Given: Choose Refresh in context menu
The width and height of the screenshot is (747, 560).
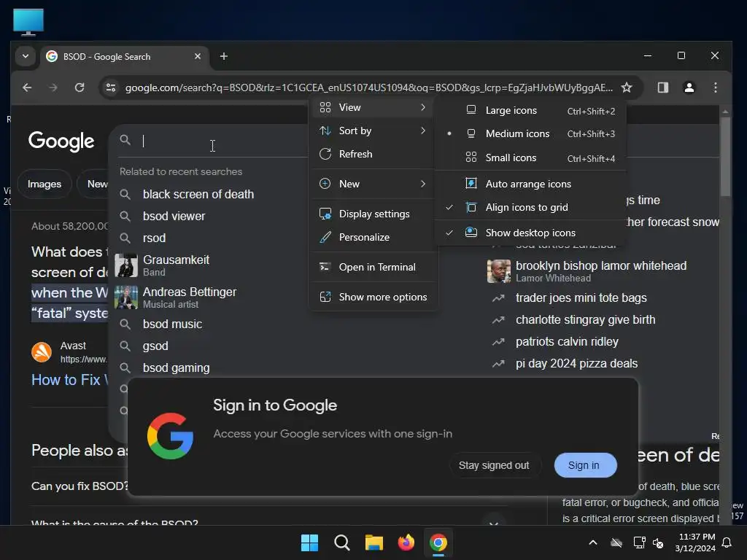Looking at the screenshot, I should (373, 154).
